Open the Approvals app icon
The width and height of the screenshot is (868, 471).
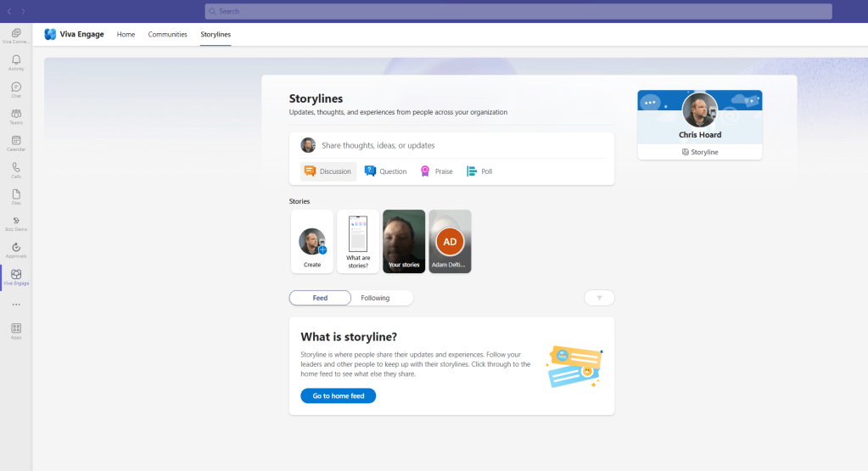(x=16, y=249)
